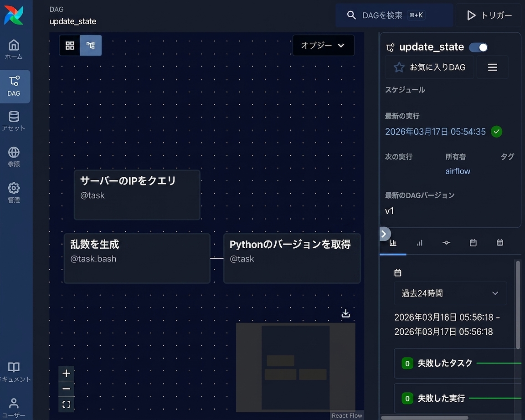This screenshot has height=420, width=525.
Task: Select the last calendar-events tab
Action: 500,243
